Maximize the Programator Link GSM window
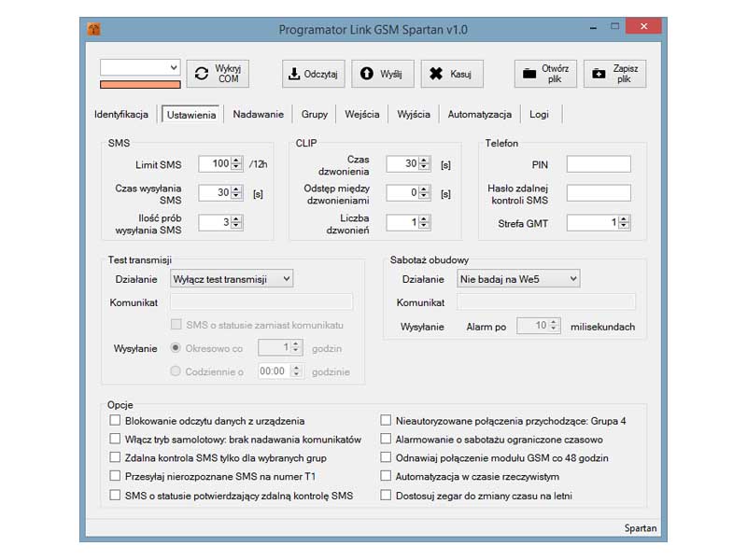 (615, 27)
